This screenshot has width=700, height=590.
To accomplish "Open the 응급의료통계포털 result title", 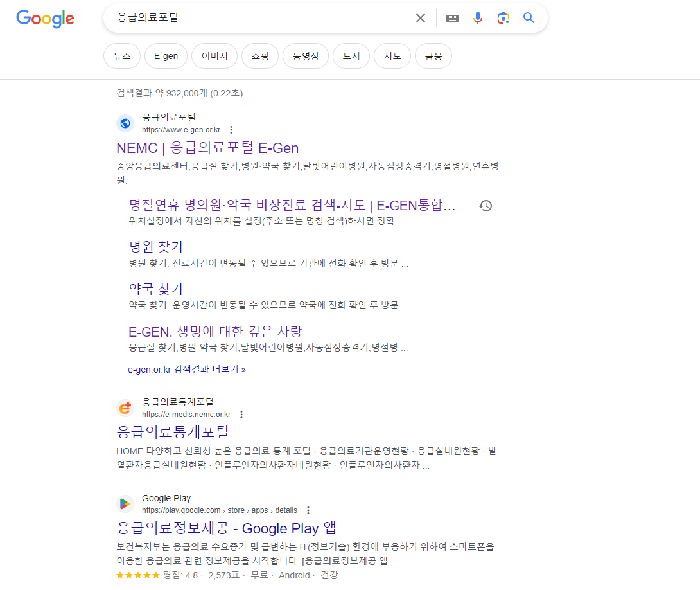I will [x=173, y=432].
